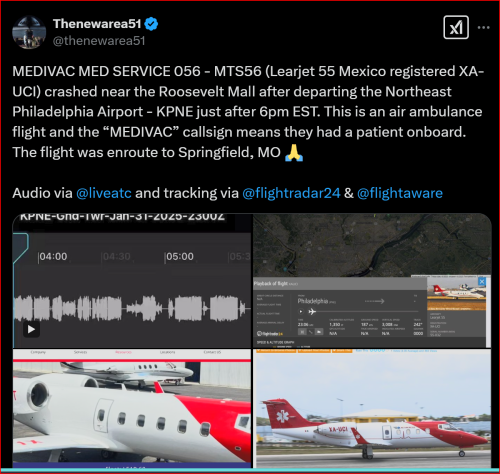500x474 pixels.
Task: Open the Learjet thumbnail in playback panel
Action: [x=457, y=293]
